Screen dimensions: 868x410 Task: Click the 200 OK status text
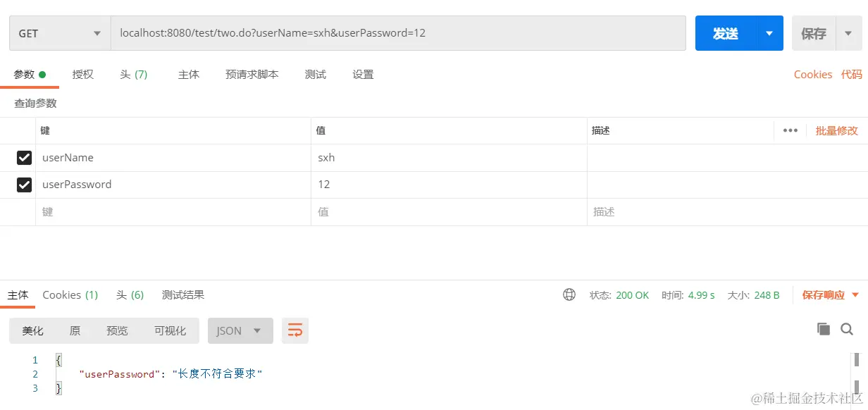pyautogui.click(x=632, y=295)
